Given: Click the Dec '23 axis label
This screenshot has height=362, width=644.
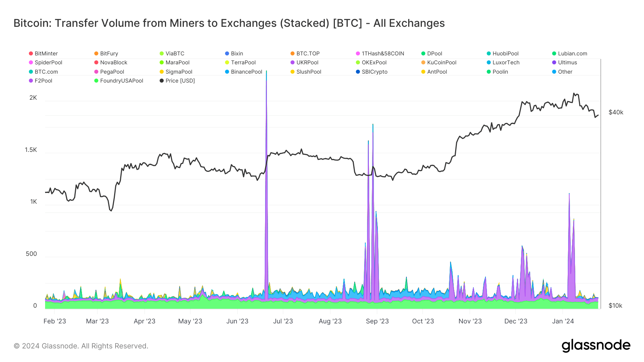Looking at the screenshot, I should click(x=516, y=321).
